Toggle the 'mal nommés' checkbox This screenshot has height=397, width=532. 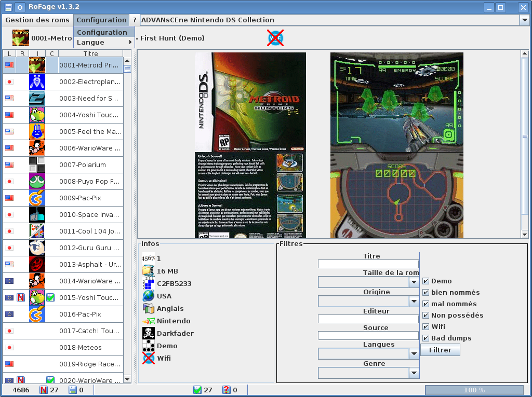coord(426,304)
